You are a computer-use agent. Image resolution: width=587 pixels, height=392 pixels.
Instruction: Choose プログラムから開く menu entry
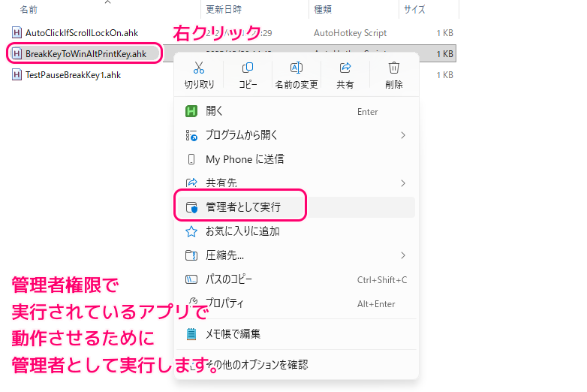[x=296, y=135]
